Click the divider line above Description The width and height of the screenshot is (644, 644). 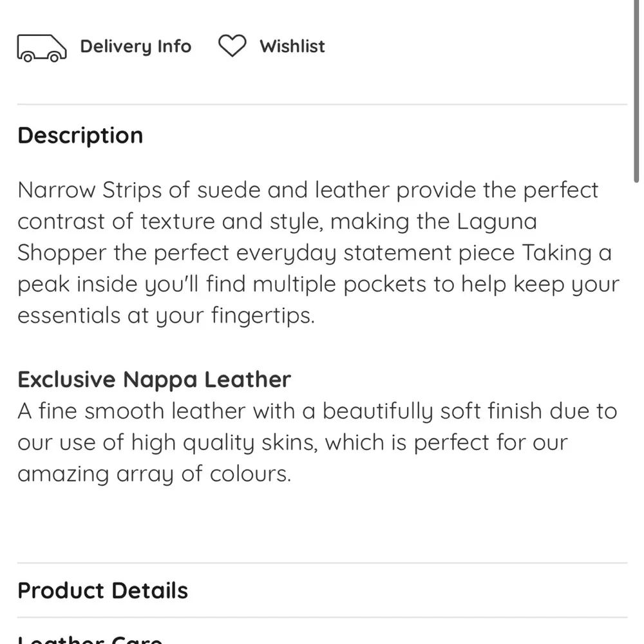point(322,104)
